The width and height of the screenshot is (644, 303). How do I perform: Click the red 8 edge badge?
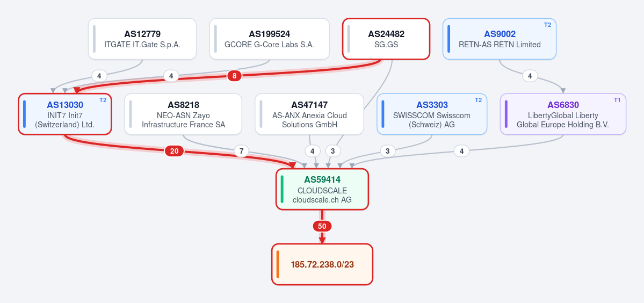(x=234, y=76)
